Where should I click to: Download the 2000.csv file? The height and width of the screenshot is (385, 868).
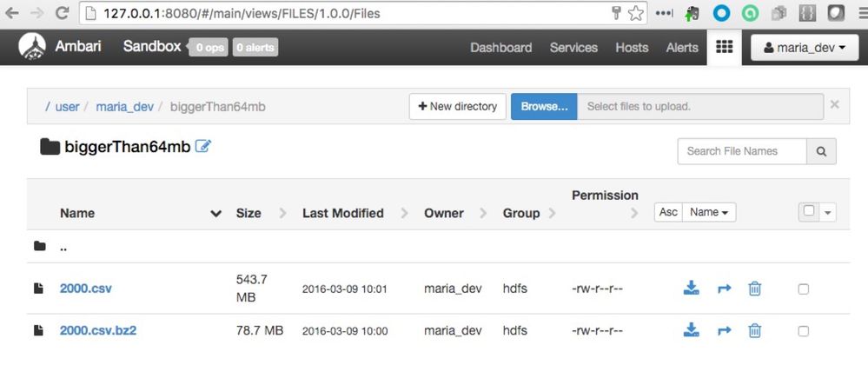[x=692, y=289]
